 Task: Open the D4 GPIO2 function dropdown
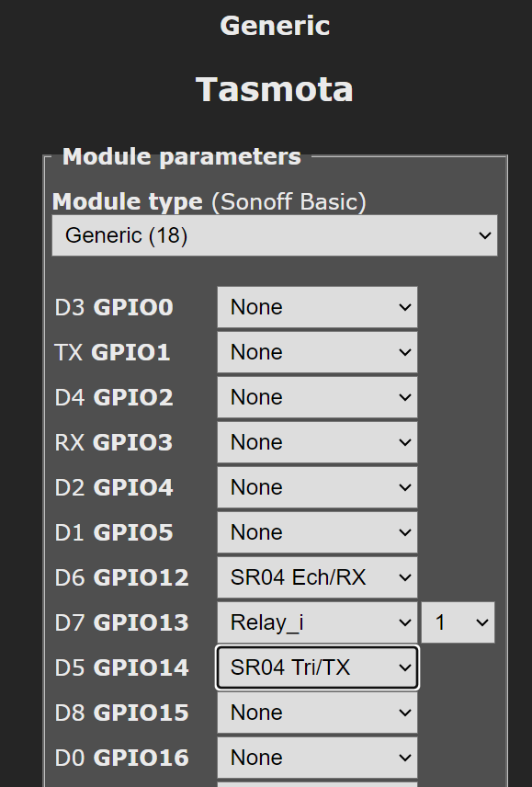317,397
